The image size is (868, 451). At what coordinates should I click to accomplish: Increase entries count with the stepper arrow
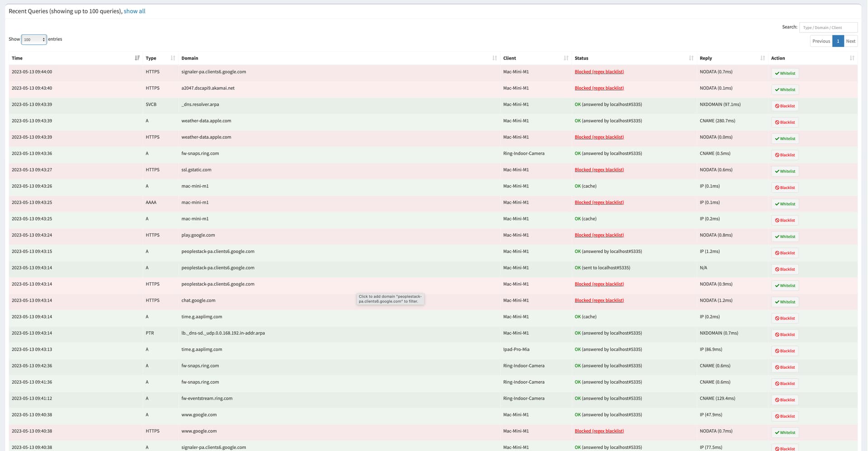point(43,38)
